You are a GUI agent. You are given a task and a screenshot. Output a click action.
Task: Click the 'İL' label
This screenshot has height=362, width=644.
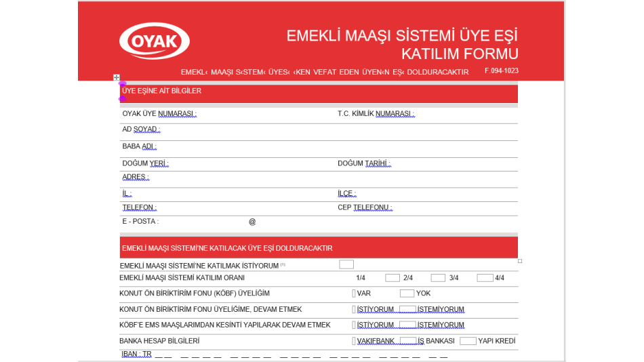click(127, 193)
